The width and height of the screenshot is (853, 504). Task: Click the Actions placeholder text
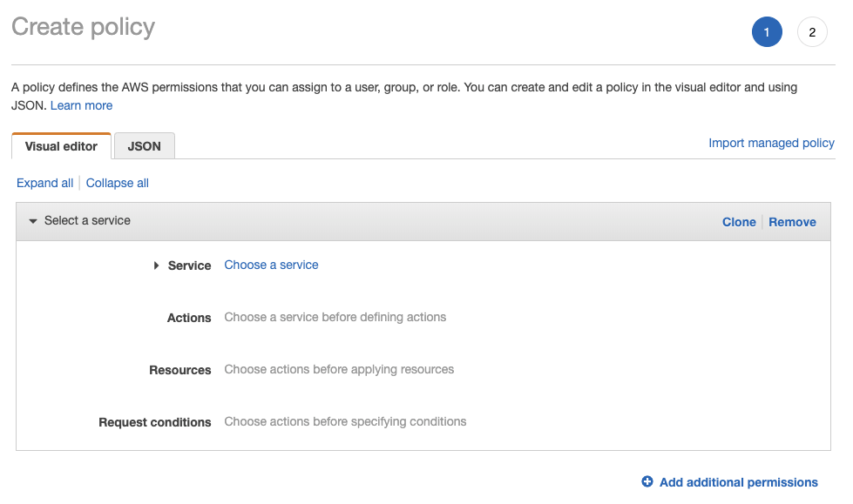[x=335, y=317]
